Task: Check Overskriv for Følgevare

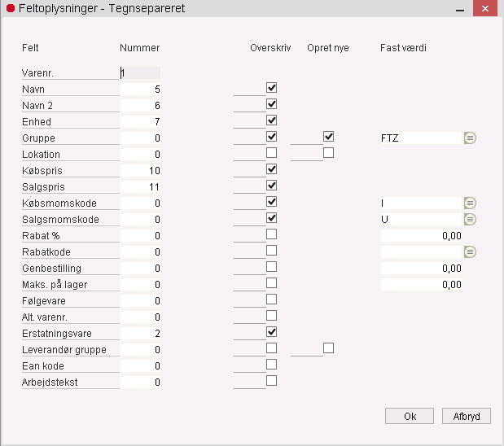Action: pyautogui.click(x=272, y=300)
